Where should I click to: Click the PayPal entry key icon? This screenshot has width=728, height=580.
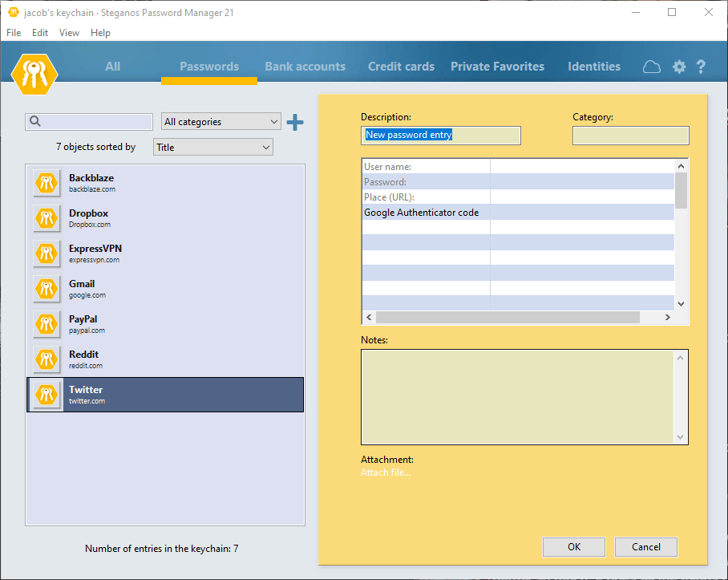point(47,324)
